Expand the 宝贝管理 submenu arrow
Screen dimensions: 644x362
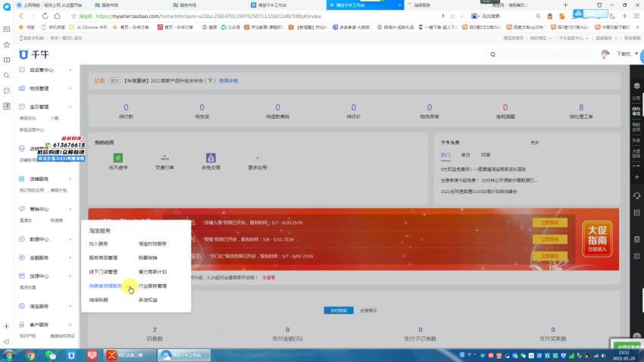click(70, 107)
